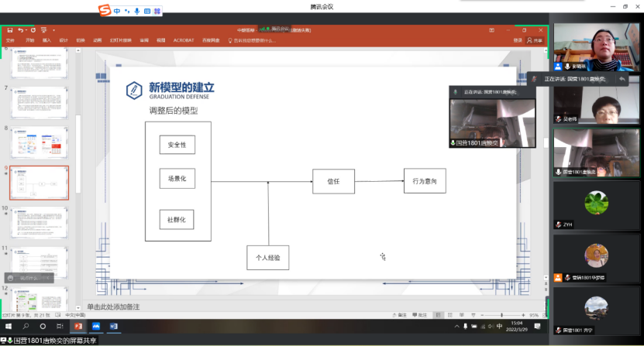Click the notes area 单击此处添加备注
The height and width of the screenshot is (346, 644).
click(x=113, y=307)
